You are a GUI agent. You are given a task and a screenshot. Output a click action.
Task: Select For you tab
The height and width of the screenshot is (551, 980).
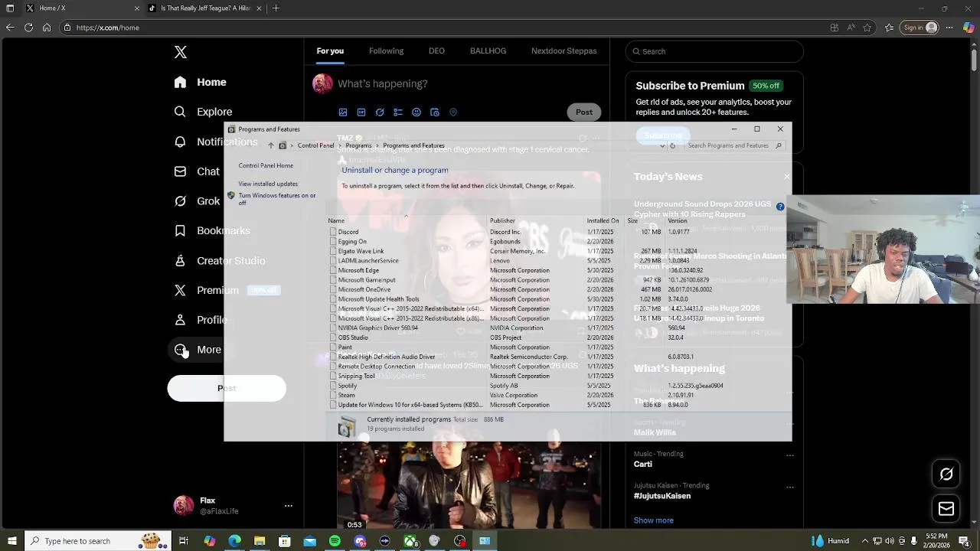point(330,51)
